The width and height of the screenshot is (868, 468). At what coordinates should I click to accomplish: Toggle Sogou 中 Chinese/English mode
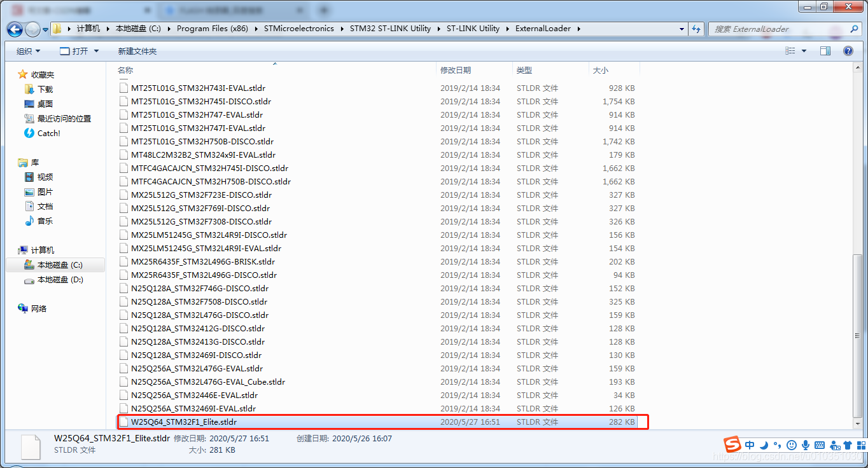(x=750, y=445)
